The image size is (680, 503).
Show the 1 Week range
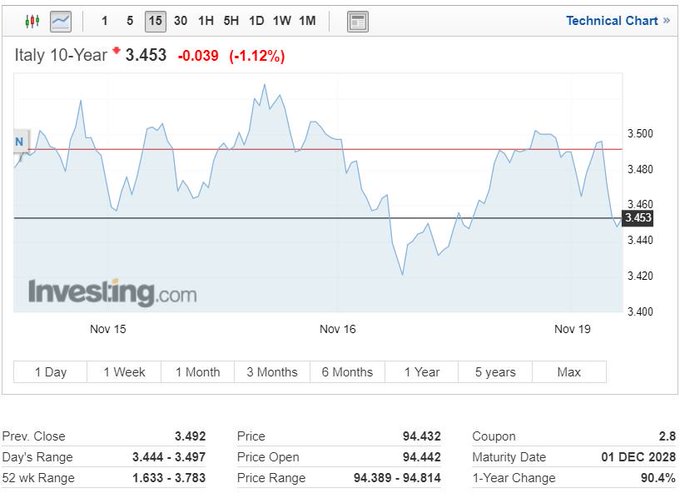[124, 372]
